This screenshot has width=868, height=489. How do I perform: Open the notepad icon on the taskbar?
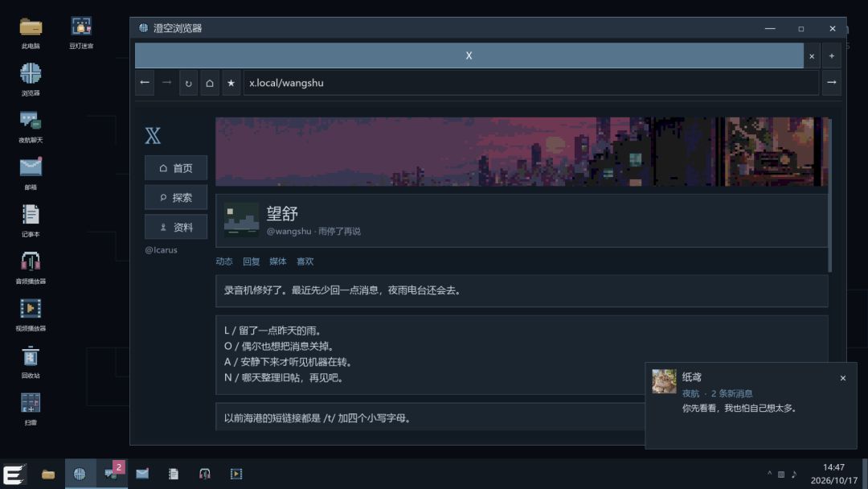click(x=174, y=474)
